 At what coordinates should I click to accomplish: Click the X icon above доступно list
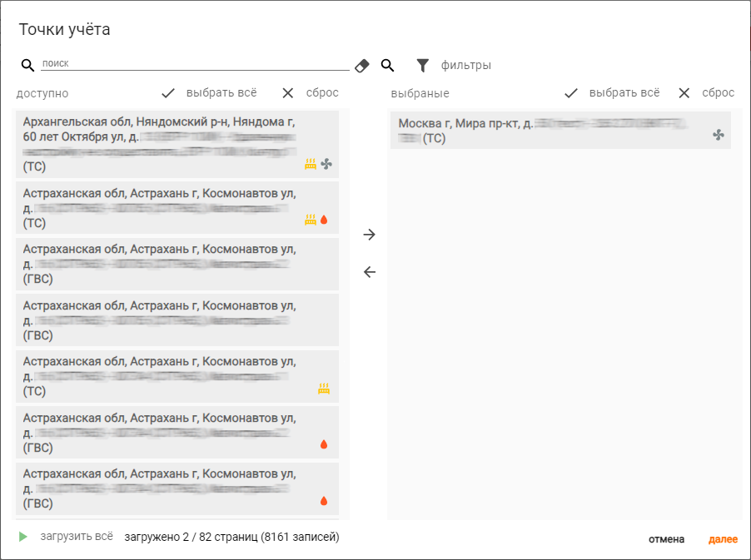coord(288,93)
